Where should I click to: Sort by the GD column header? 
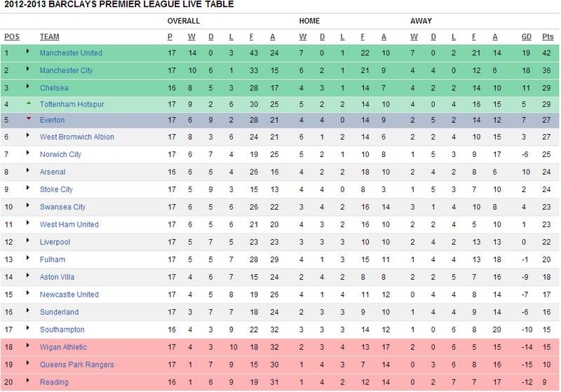pyautogui.click(x=527, y=37)
